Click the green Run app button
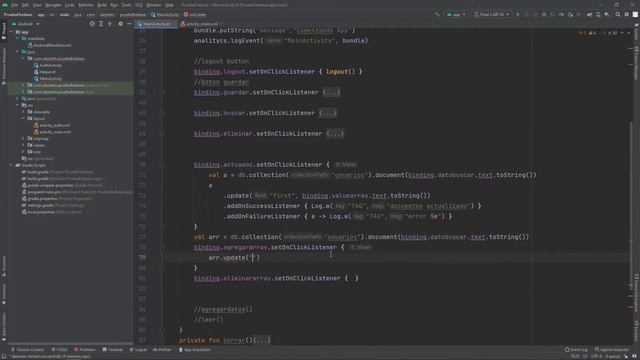Screen dimensions: 640x360 coord(518,14)
